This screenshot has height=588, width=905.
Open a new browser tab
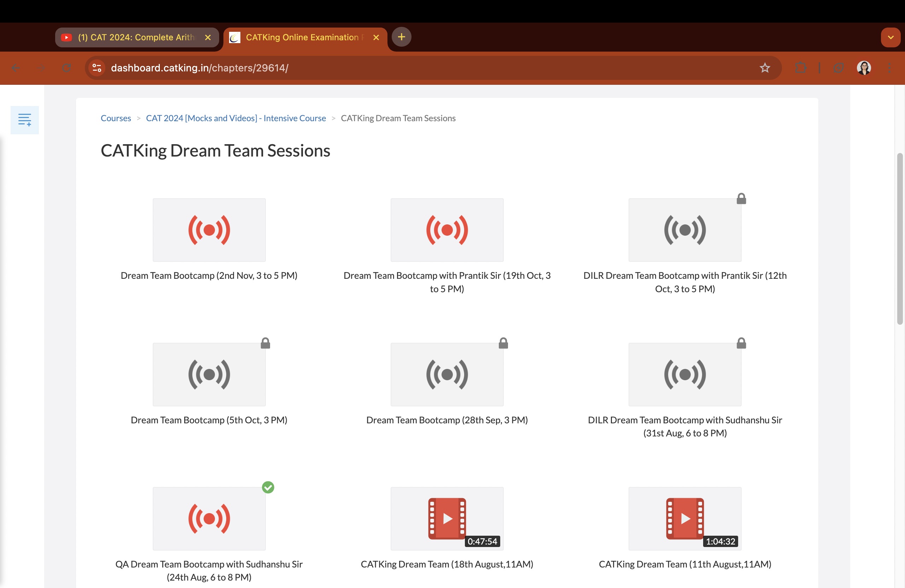tap(402, 37)
